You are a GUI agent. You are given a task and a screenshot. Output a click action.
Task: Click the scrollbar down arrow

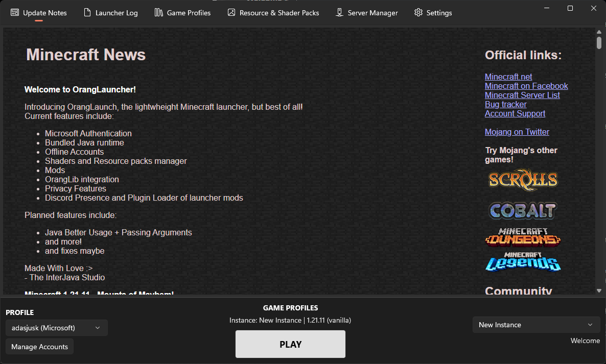pyautogui.click(x=599, y=290)
